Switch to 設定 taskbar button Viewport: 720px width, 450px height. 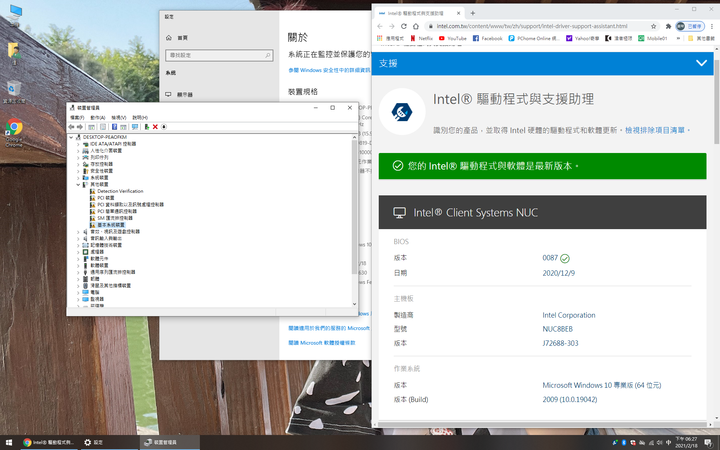coord(110,442)
